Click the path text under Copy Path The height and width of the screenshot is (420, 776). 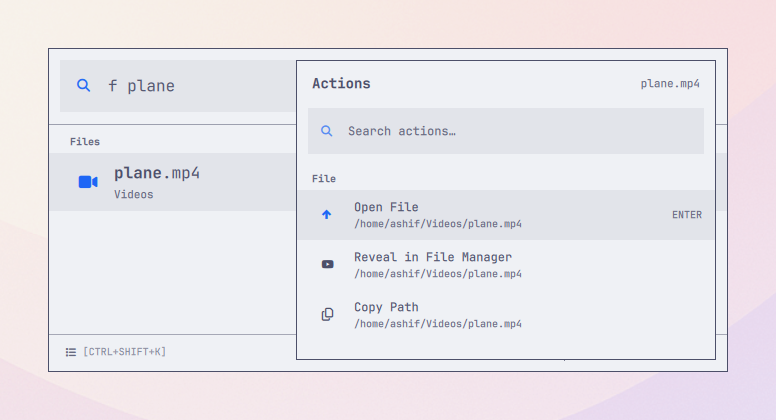point(438,324)
